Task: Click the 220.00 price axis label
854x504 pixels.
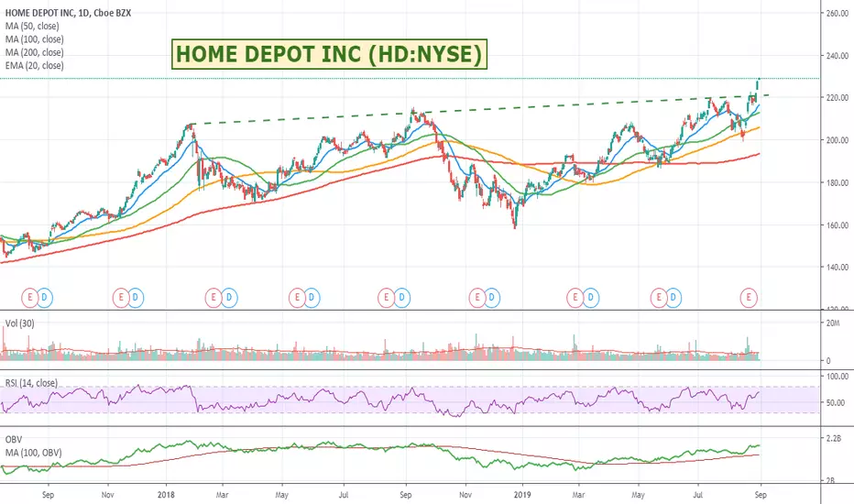Action: click(838, 98)
